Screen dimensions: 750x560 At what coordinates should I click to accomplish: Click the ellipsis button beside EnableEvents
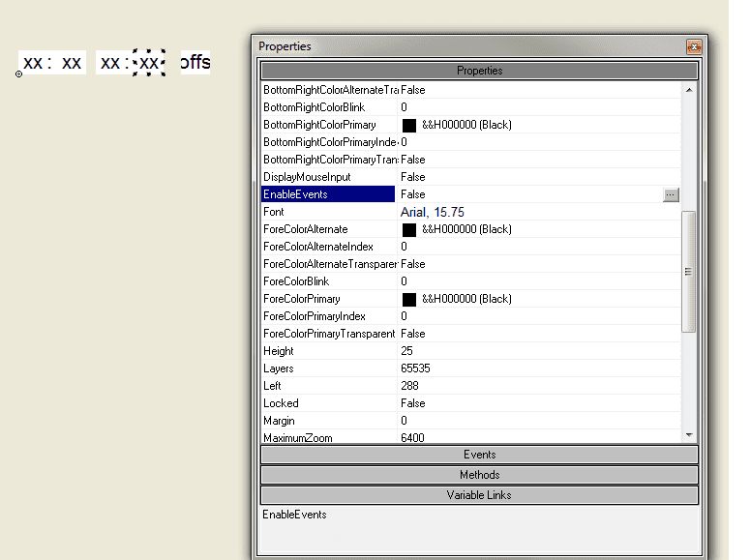[x=671, y=194]
